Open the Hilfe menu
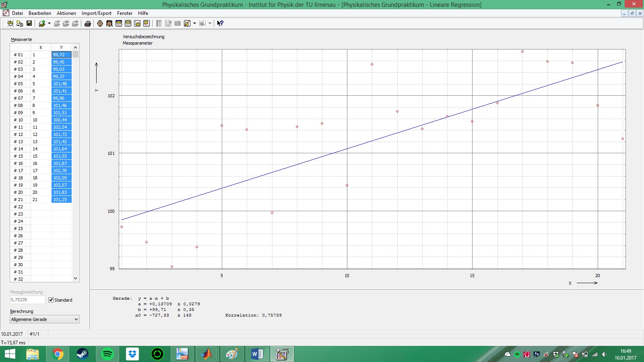 point(143,13)
